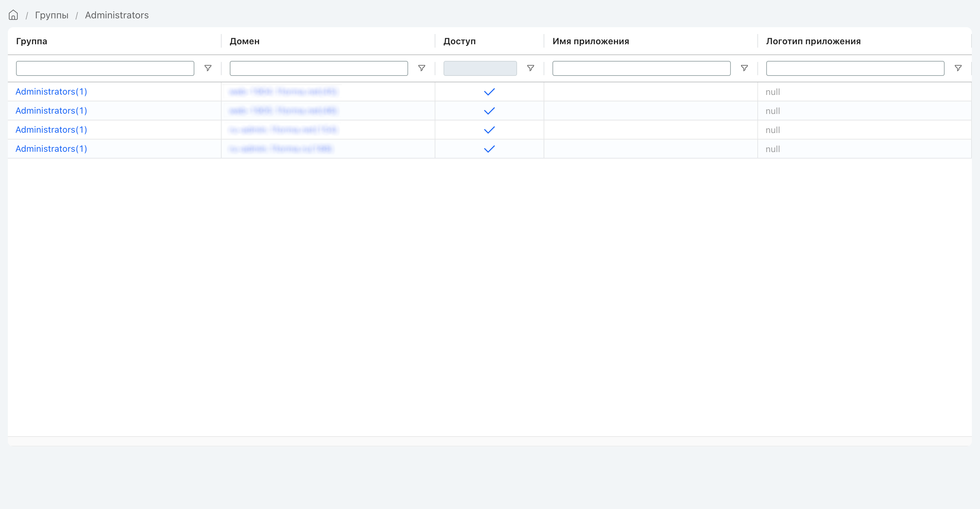The width and height of the screenshot is (980, 509).
Task: Select the Administrators breadcrumb item
Action: coord(117,15)
